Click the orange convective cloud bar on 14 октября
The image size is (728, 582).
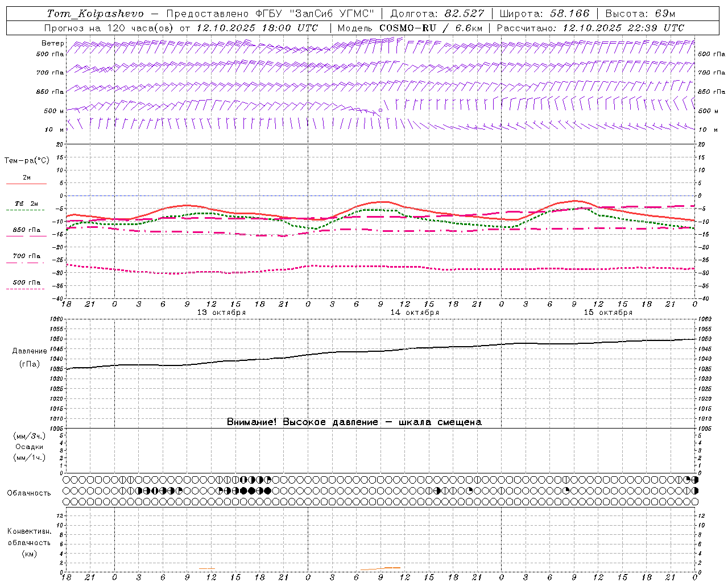tap(380, 568)
